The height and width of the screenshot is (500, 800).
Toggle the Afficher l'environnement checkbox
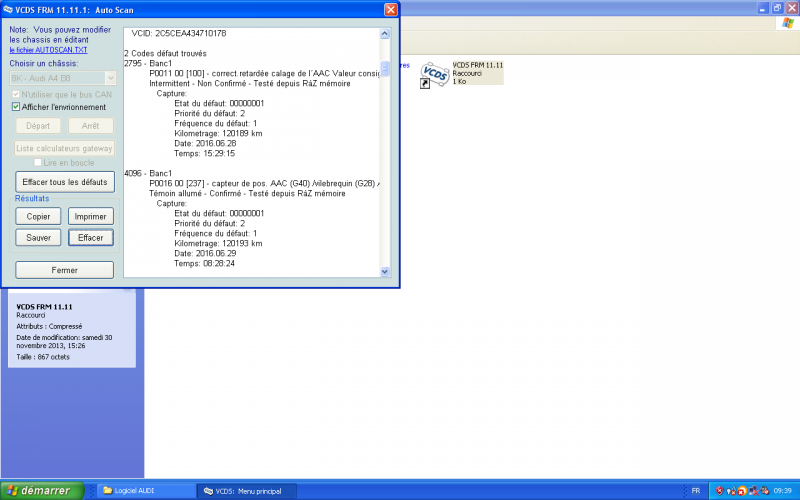click(x=16, y=107)
